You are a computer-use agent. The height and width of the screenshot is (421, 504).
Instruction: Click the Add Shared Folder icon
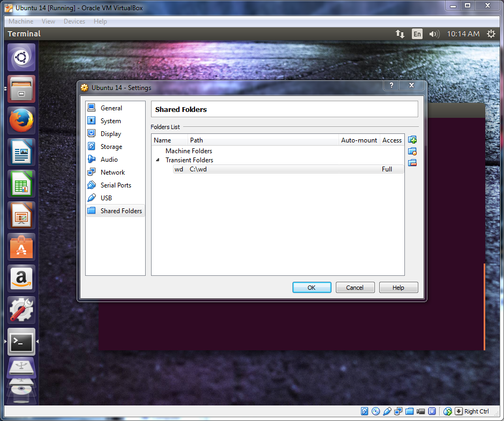(x=412, y=139)
